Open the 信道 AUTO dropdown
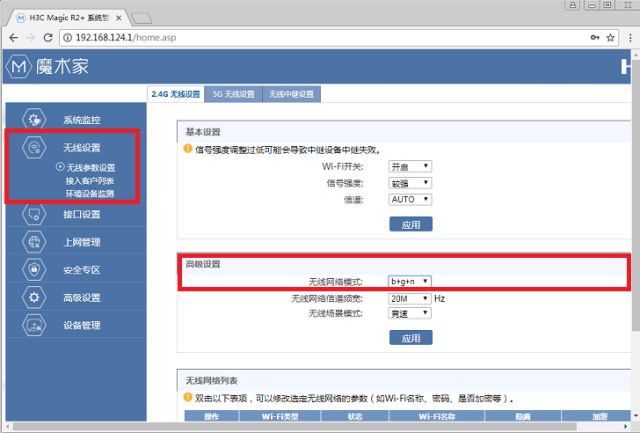Screen dimensions: 640x433 tap(410, 200)
